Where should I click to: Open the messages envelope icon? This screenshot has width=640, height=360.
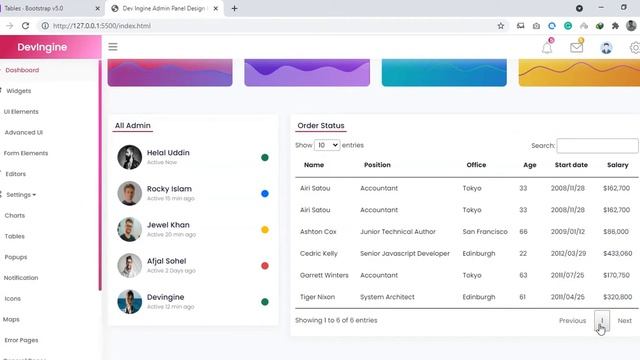(x=576, y=47)
